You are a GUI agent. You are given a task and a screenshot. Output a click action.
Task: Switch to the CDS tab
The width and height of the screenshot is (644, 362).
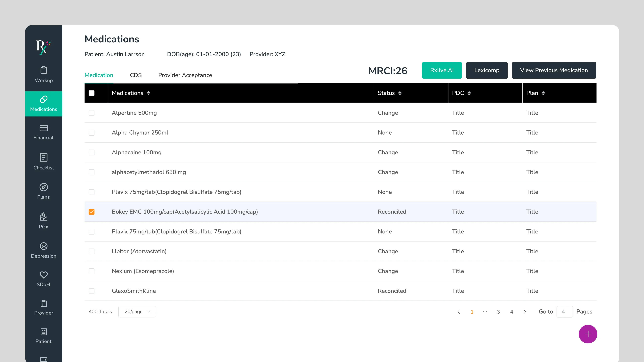coord(136,75)
